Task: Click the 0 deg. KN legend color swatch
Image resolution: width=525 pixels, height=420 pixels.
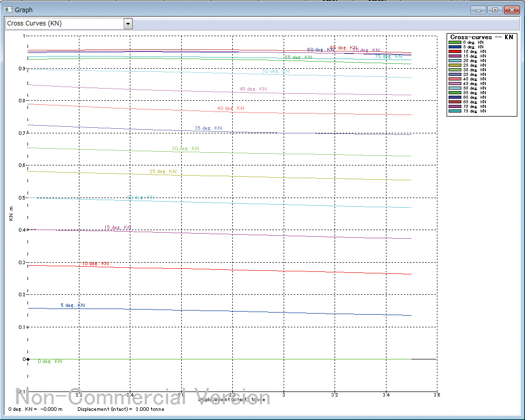Action: tap(455, 42)
